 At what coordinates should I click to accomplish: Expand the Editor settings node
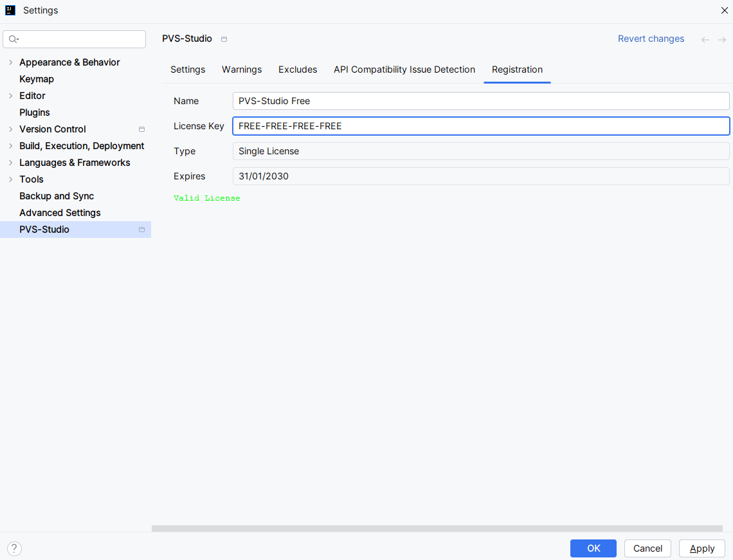[x=10, y=96]
